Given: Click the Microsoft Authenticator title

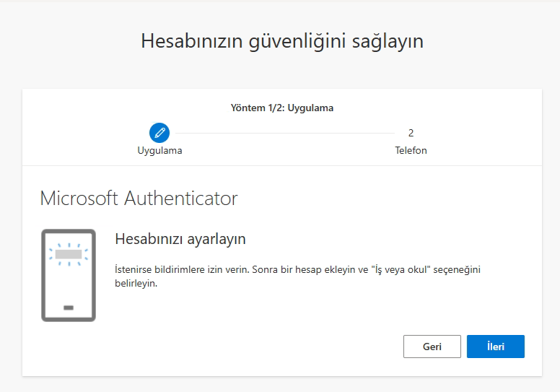Looking at the screenshot, I should coord(139,198).
